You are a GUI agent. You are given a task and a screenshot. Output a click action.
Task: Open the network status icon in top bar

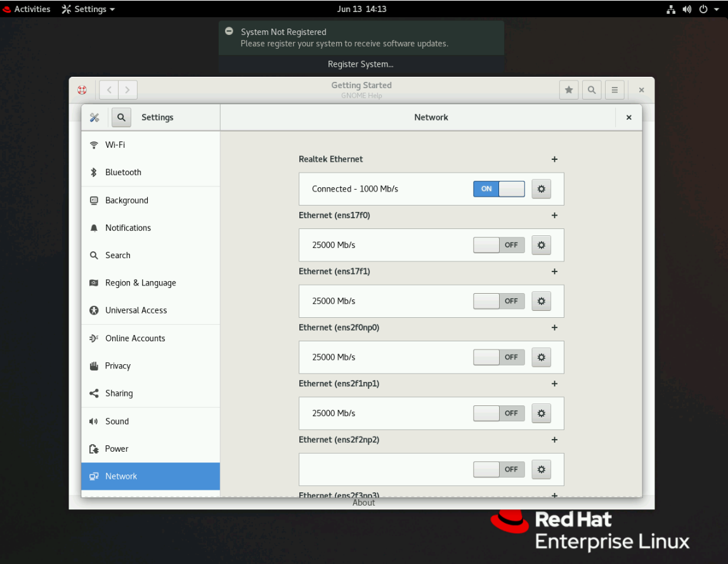pos(670,9)
